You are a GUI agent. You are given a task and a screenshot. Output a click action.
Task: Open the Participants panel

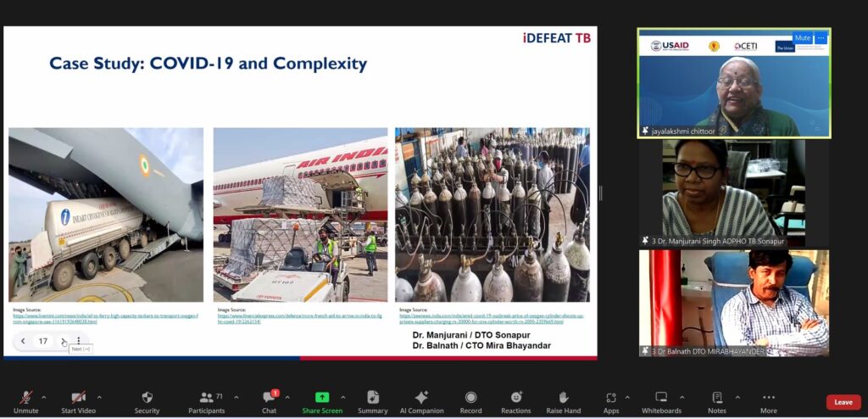207,401
